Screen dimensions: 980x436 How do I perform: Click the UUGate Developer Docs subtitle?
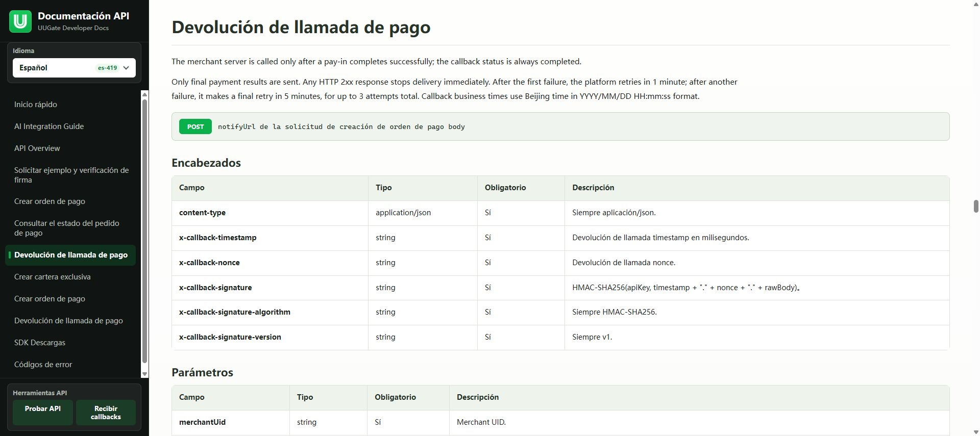point(73,28)
